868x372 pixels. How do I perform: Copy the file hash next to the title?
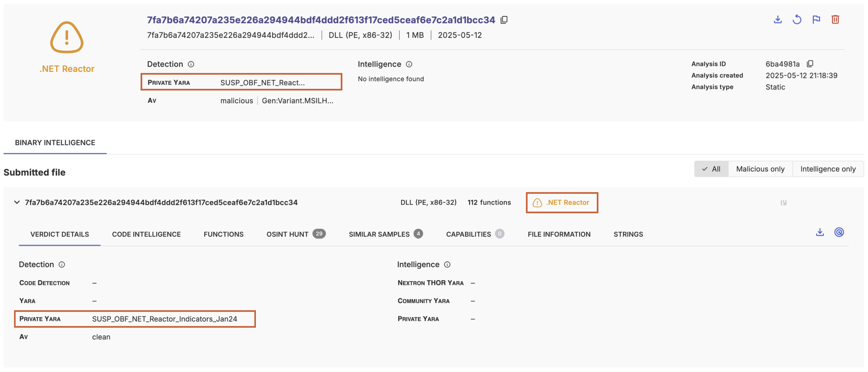[x=504, y=20]
